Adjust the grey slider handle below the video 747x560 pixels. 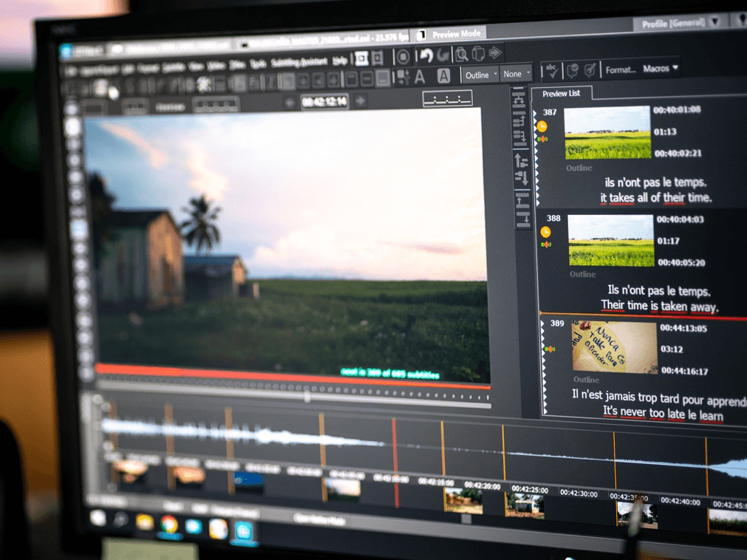[307, 397]
